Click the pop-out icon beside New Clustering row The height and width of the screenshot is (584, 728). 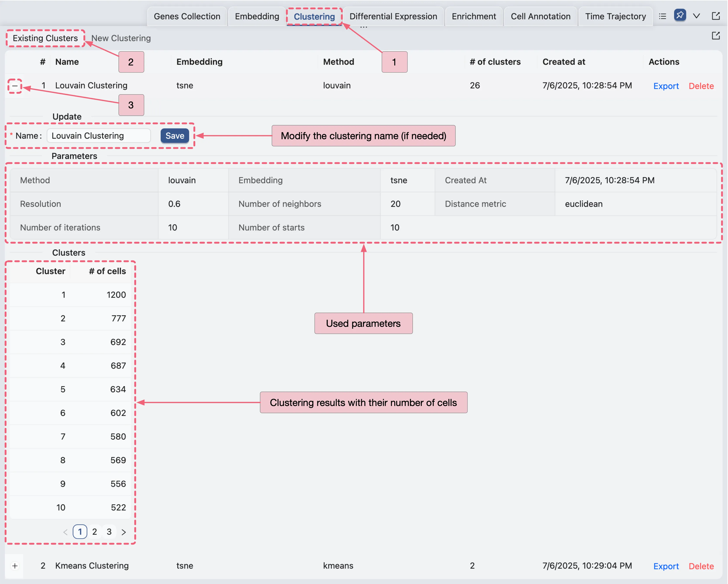tap(716, 36)
